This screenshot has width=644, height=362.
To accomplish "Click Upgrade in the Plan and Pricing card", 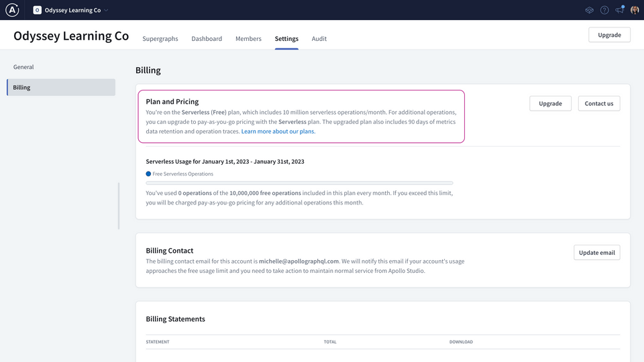I will click(x=550, y=103).
